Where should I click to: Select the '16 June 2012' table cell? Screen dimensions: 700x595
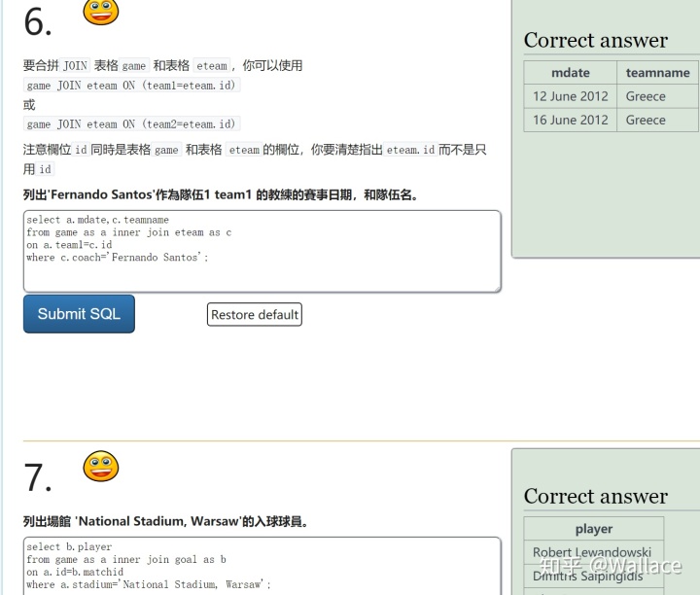click(570, 120)
